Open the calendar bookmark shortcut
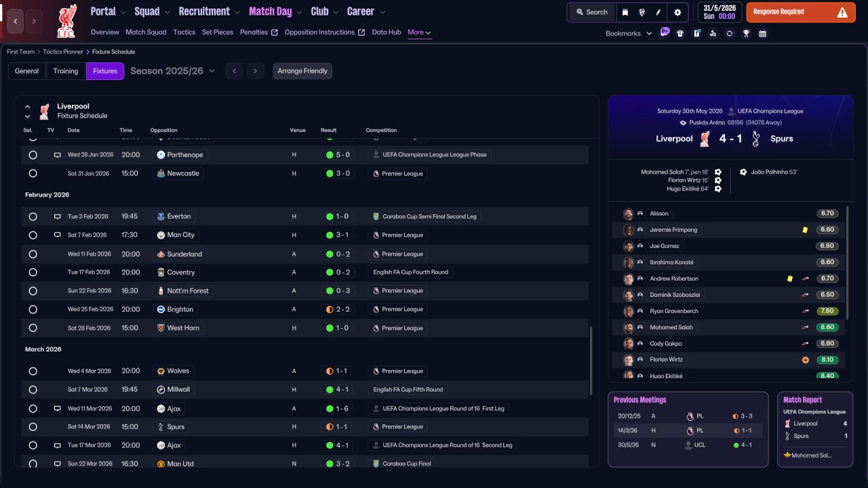 (762, 33)
